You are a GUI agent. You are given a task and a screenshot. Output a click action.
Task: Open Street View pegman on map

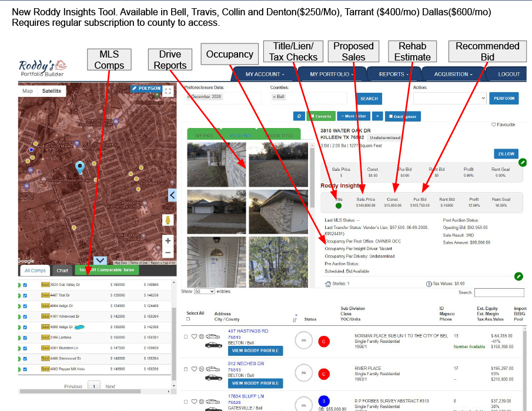click(168, 220)
